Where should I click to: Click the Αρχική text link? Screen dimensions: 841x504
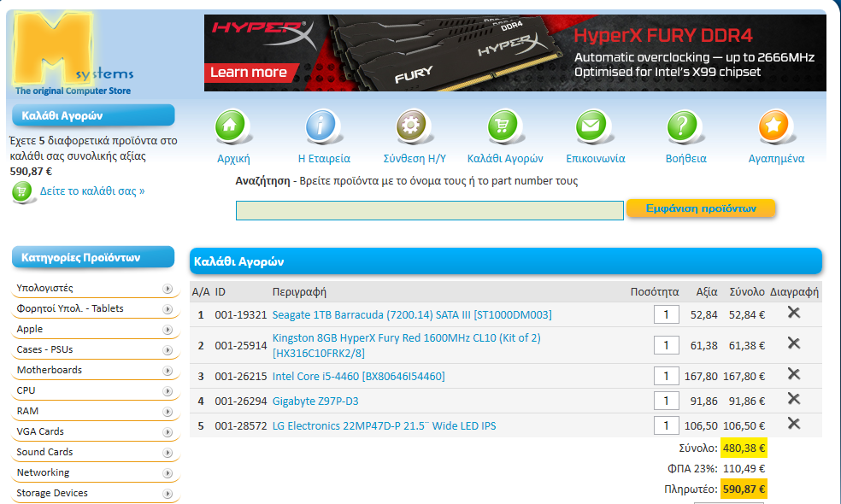(233, 159)
